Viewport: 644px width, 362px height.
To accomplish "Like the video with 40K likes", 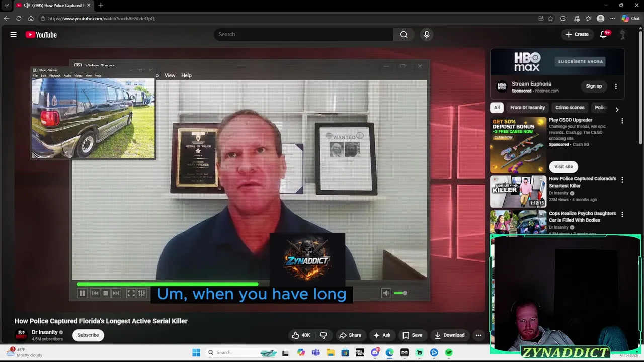I will pyautogui.click(x=301, y=335).
